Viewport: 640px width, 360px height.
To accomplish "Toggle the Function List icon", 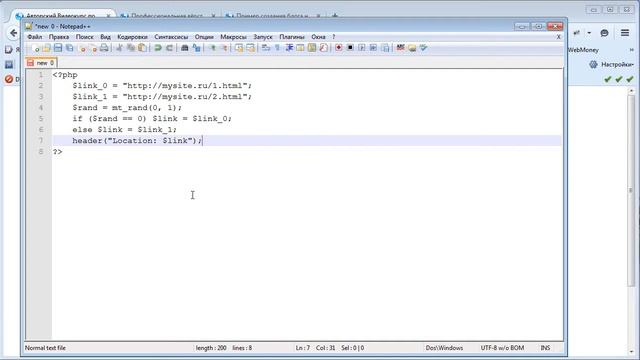I will [x=323, y=48].
